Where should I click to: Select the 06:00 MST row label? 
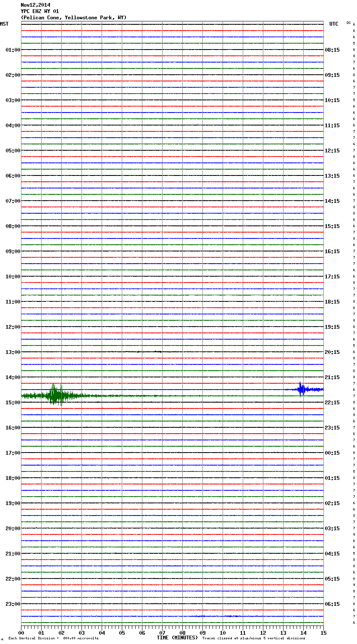pyautogui.click(x=13, y=176)
